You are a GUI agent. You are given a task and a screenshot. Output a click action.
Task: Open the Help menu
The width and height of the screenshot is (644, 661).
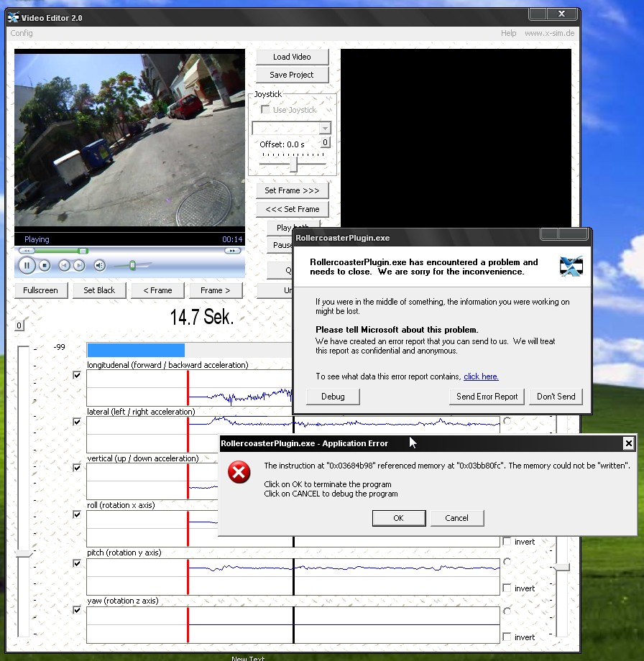click(508, 33)
